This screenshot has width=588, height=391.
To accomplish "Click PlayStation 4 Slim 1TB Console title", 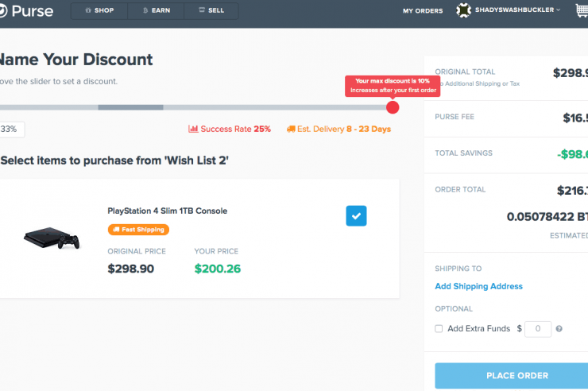I will (x=167, y=211).
